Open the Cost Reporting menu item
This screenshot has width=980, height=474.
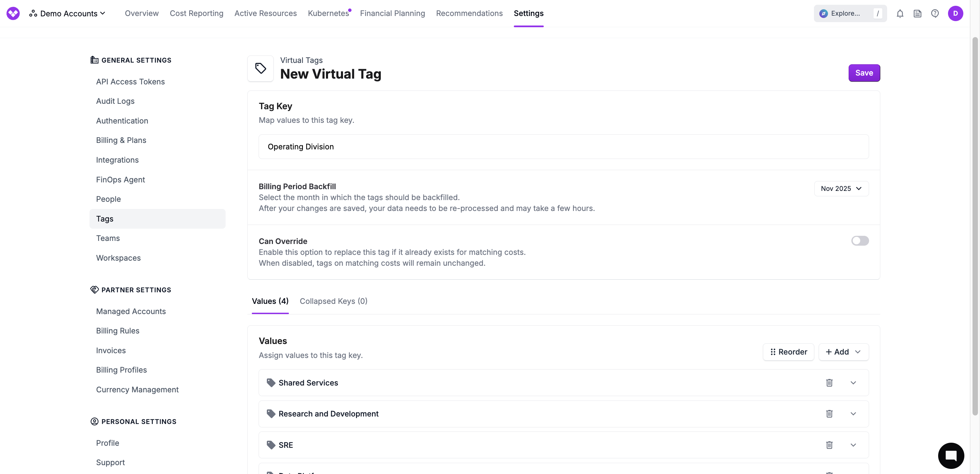pyautogui.click(x=196, y=13)
